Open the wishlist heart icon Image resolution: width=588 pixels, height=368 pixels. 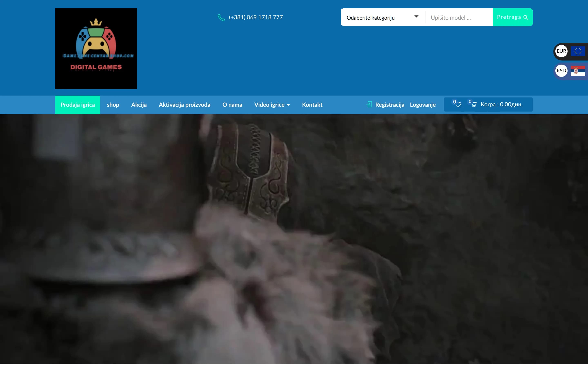click(x=458, y=105)
